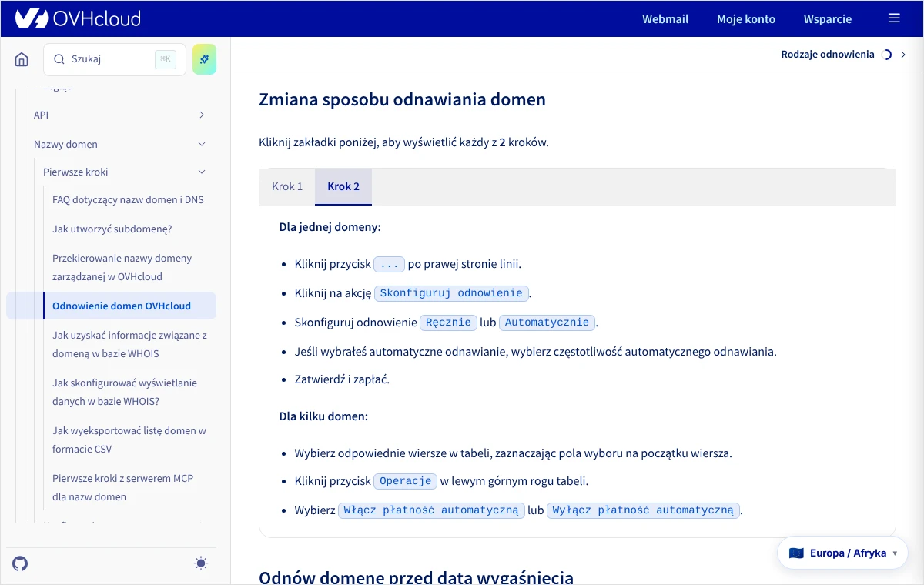Select the Krok 2 tab
Viewport: 924px width, 585px height.
click(343, 187)
